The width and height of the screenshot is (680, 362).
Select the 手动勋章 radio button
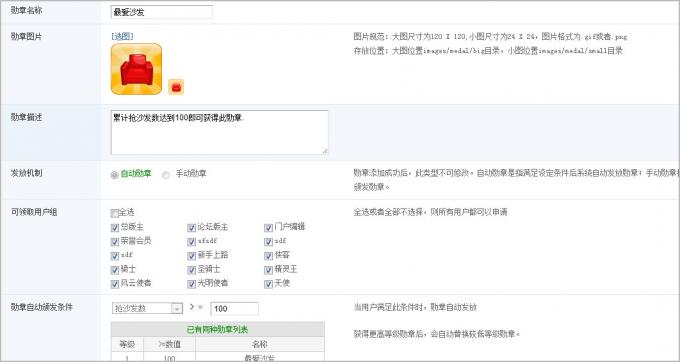[165, 175]
